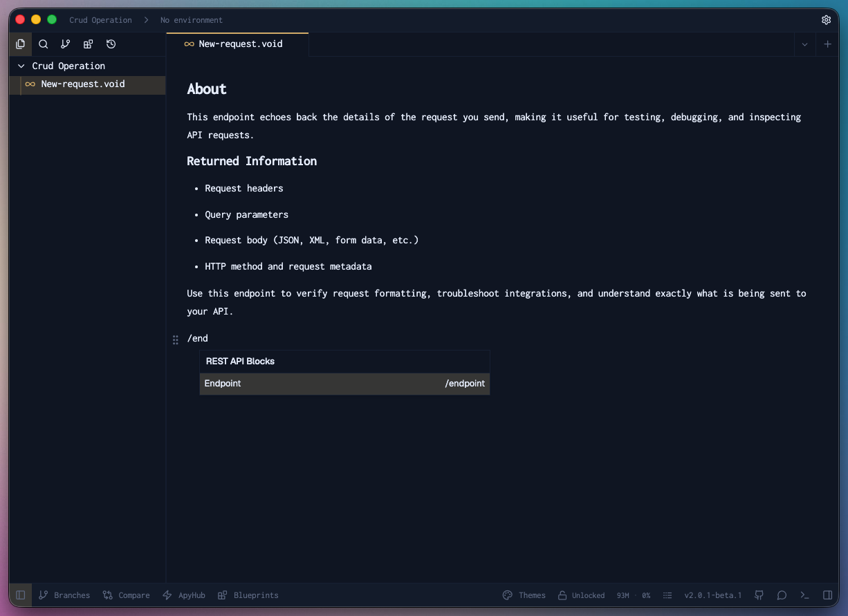848x616 pixels.
Task: Open Blueprints in the status bar
Action: click(248, 595)
